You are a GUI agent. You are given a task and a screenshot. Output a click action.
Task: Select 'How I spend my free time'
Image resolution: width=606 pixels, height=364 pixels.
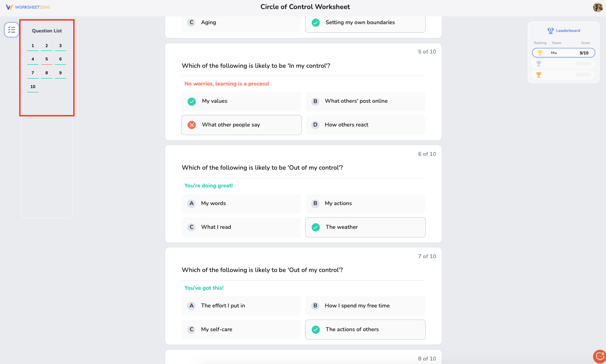click(365, 306)
